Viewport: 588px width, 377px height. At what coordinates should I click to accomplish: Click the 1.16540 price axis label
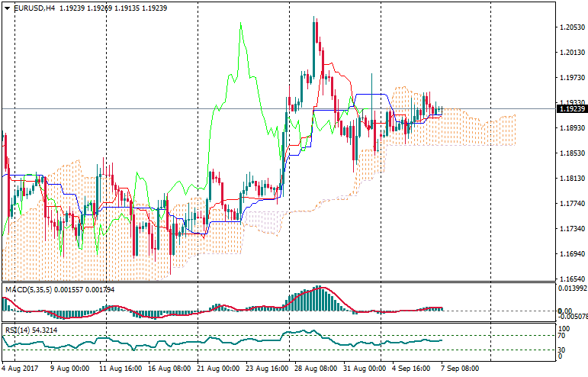tap(572, 279)
